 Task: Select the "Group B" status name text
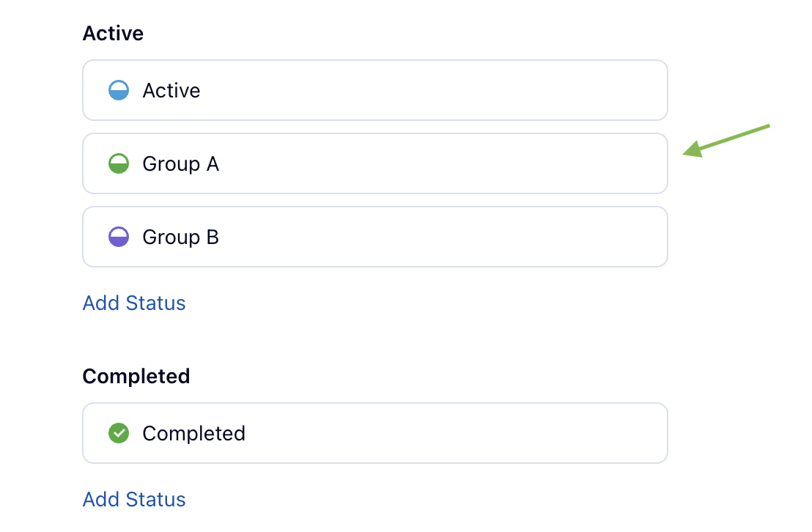(180, 237)
